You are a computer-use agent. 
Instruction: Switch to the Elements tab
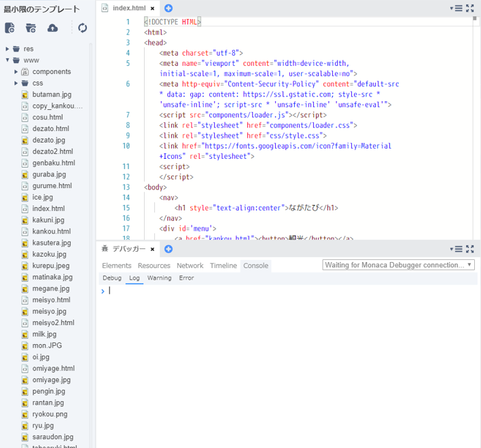pos(117,265)
